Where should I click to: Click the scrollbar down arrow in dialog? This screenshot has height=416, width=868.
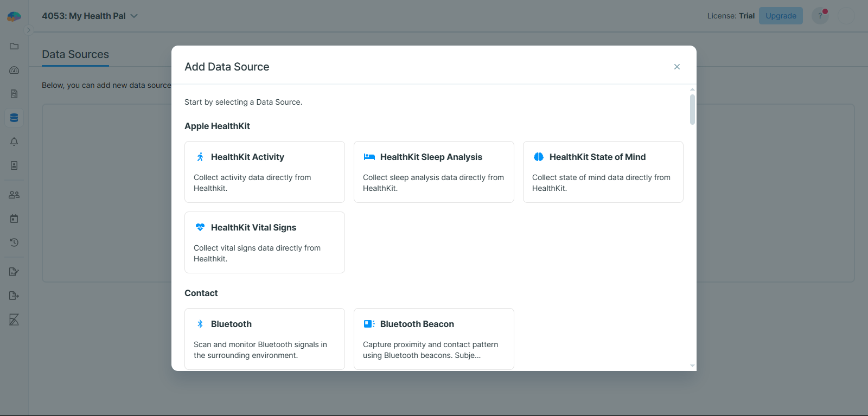[692, 366]
